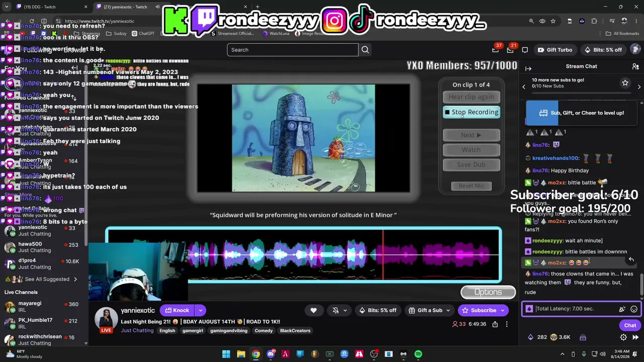Viewport: 644px width, 362px height.
Task: Click the Subscribe button
Action: coord(479,310)
